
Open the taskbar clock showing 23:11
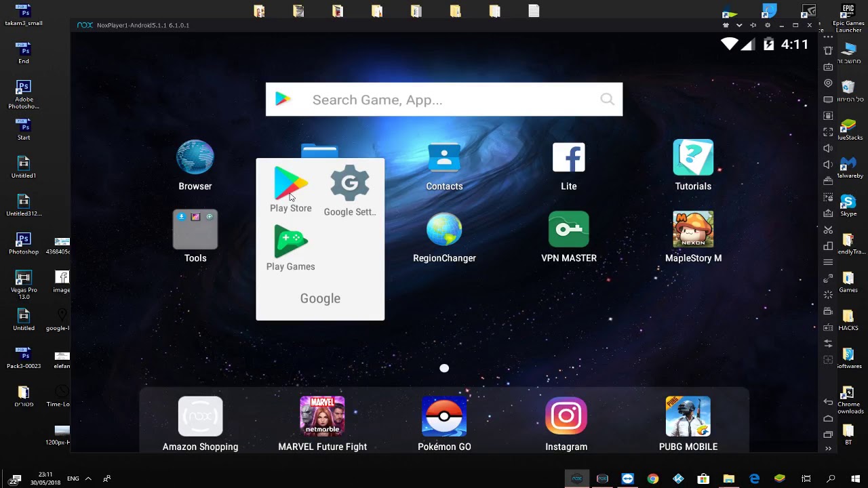point(45,479)
